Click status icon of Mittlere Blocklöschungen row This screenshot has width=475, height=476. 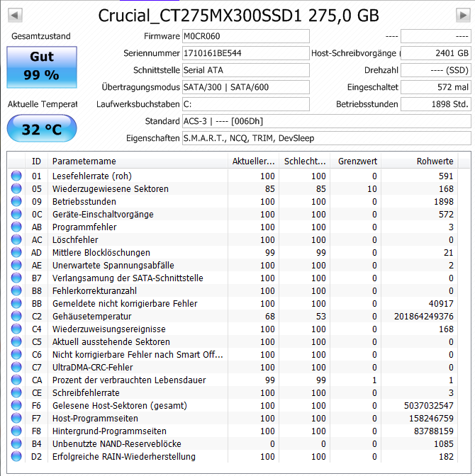point(16,252)
